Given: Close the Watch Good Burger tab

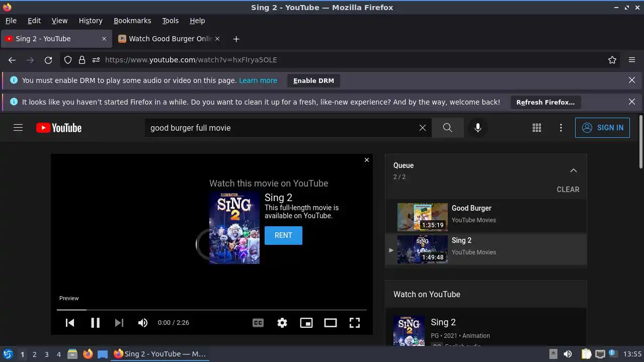Looking at the screenshot, I should tap(217, 39).
